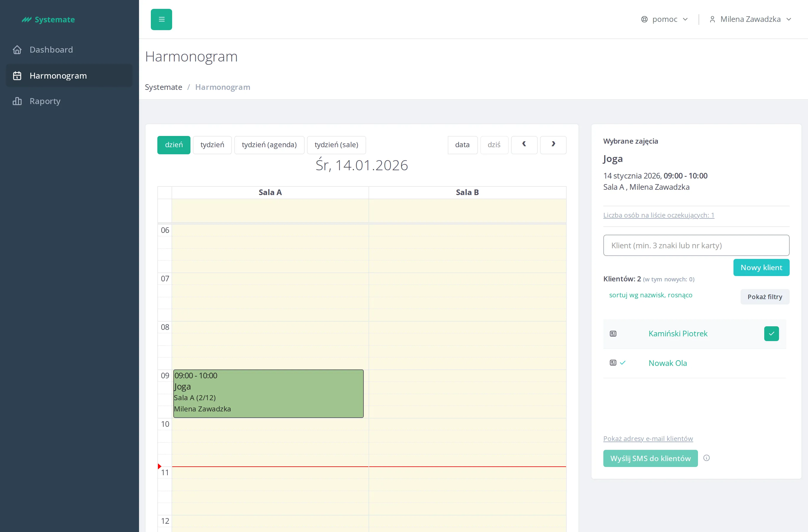808x532 pixels.
Task: Change sorting via sortuj wg nazwisk link
Action: point(650,295)
